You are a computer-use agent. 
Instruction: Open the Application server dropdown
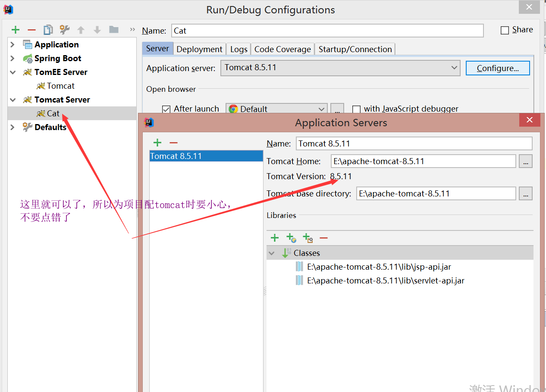coord(454,68)
